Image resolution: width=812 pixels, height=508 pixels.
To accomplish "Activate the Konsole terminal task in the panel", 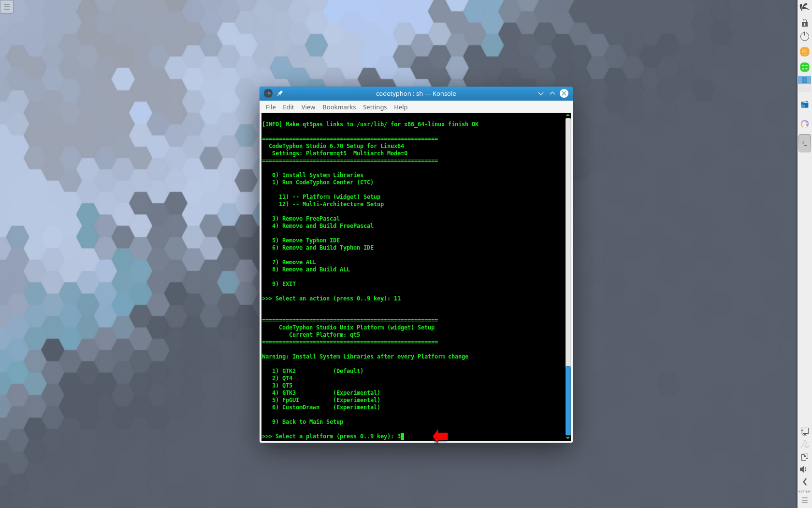I will (804, 143).
